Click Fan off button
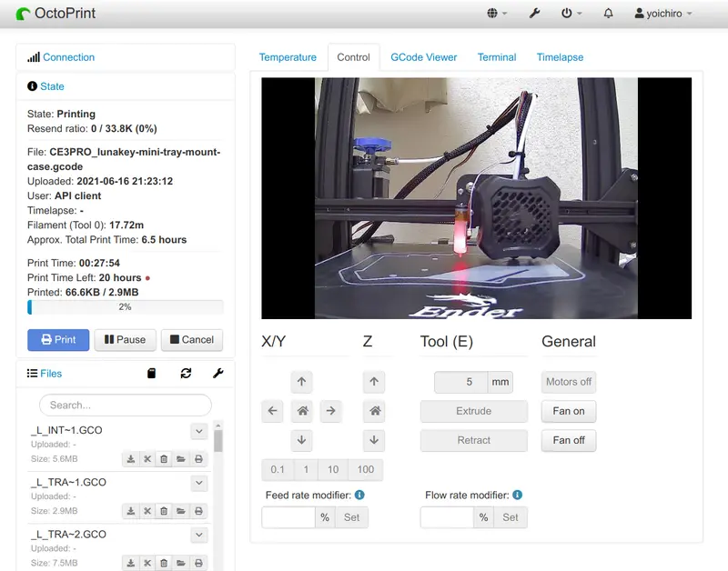Viewport: 728px width, 571px height. 568,440
